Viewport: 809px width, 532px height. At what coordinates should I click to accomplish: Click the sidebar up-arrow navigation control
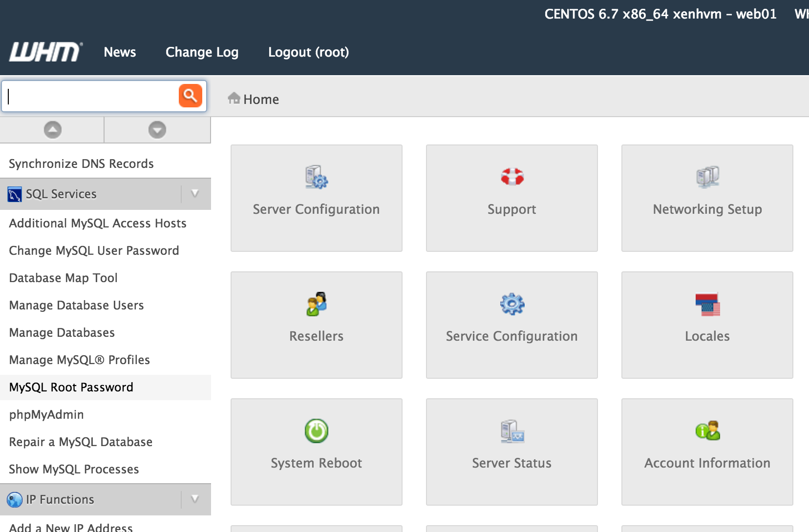pyautogui.click(x=51, y=130)
